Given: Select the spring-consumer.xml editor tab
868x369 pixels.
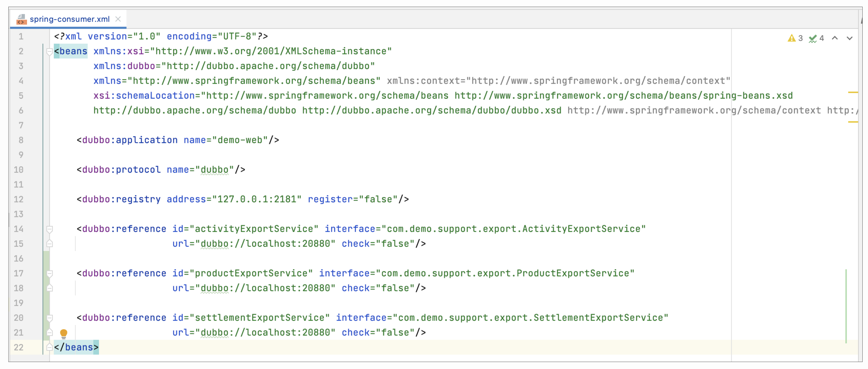Looking at the screenshot, I should point(69,19).
